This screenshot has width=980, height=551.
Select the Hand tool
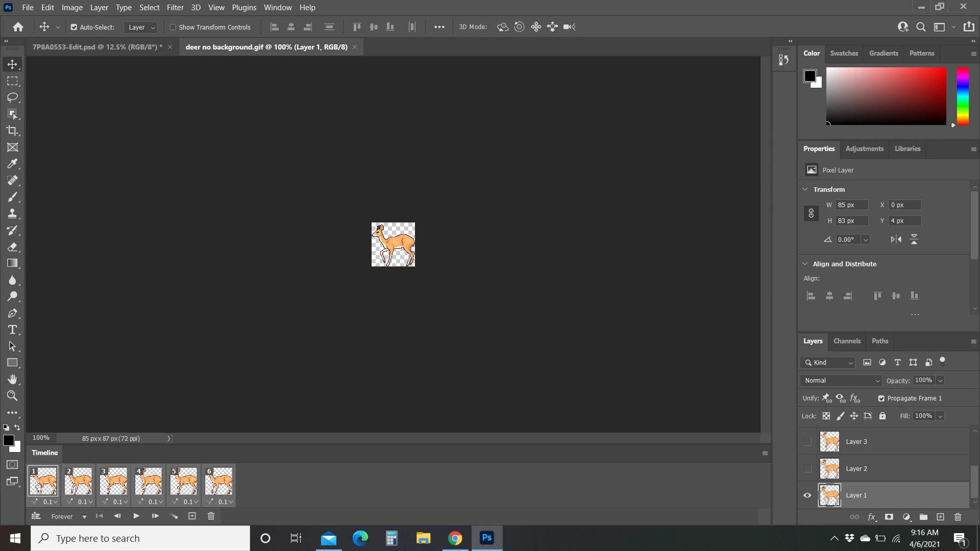tap(12, 379)
